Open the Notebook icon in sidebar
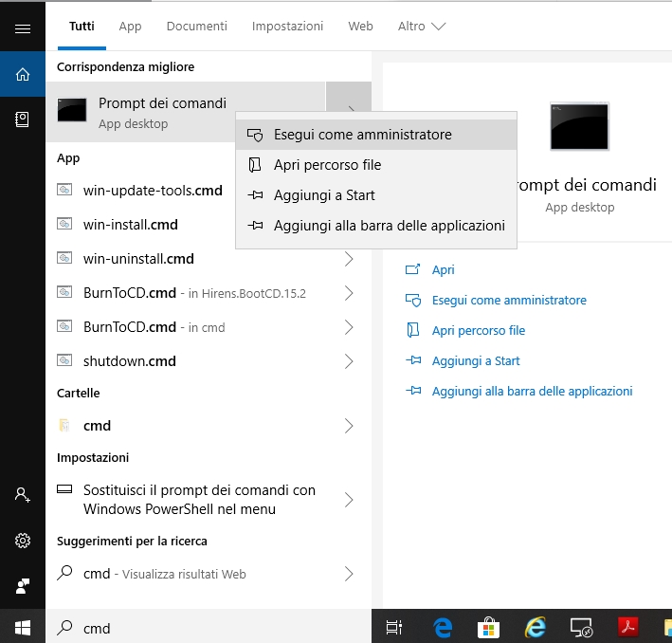Image resolution: width=672 pixels, height=643 pixels. tap(23, 119)
